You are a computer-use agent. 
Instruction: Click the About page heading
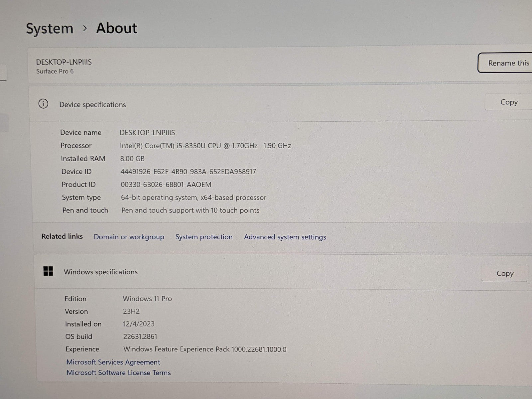click(x=116, y=28)
